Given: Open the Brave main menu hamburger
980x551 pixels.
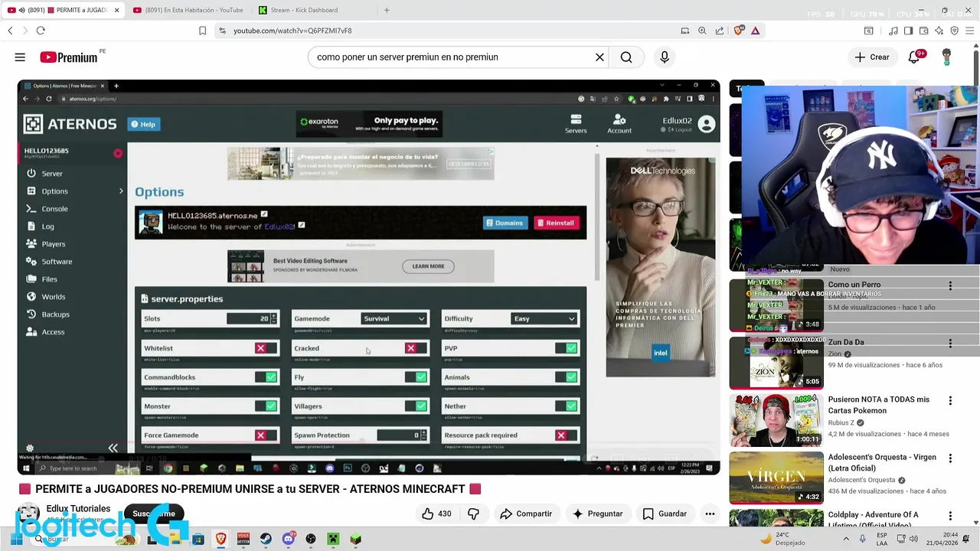Looking at the screenshot, I should [x=969, y=31].
